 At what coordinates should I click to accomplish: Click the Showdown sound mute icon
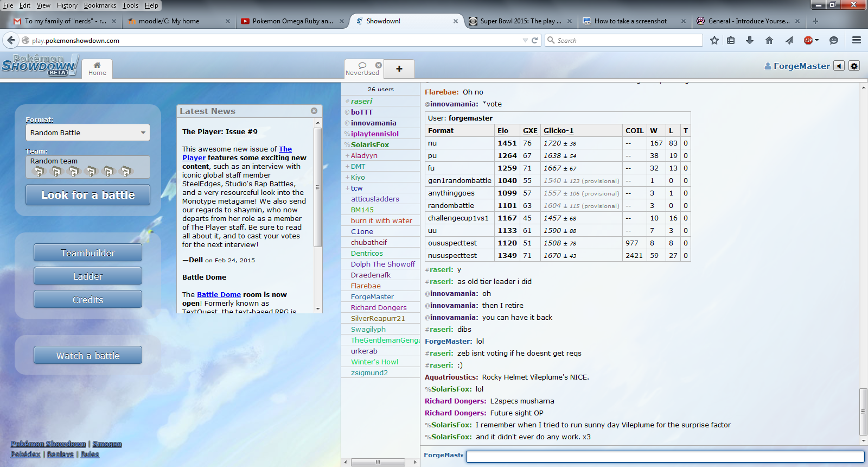[x=839, y=66]
